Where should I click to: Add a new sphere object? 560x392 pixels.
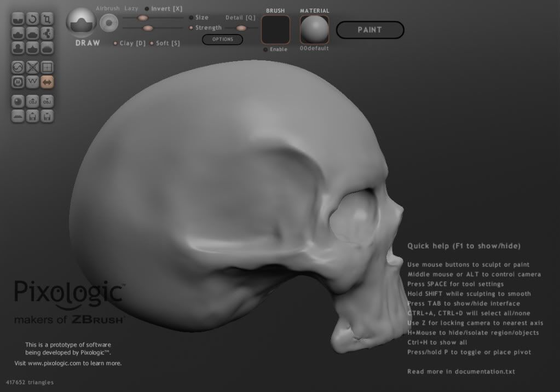point(19,102)
